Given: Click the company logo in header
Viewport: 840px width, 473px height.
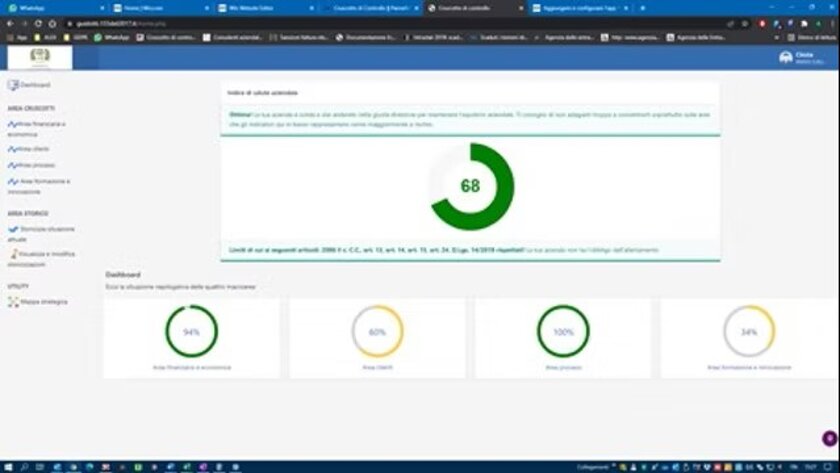Looking at the screenshot, I should pos(39,57).
